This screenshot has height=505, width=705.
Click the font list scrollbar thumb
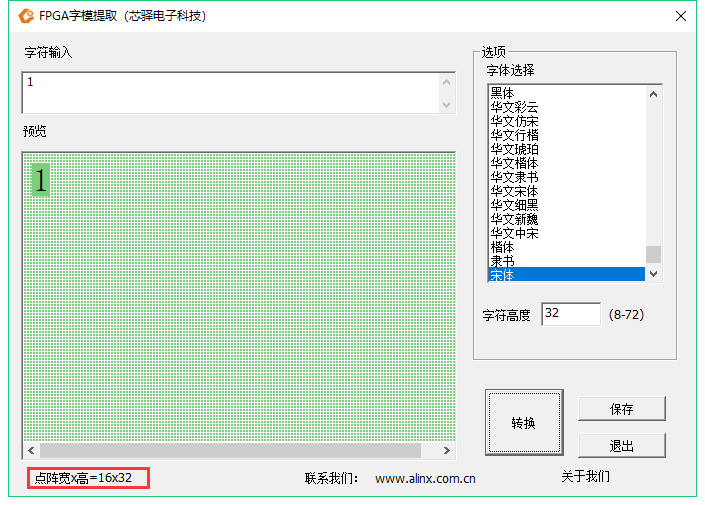click(654, 254)
